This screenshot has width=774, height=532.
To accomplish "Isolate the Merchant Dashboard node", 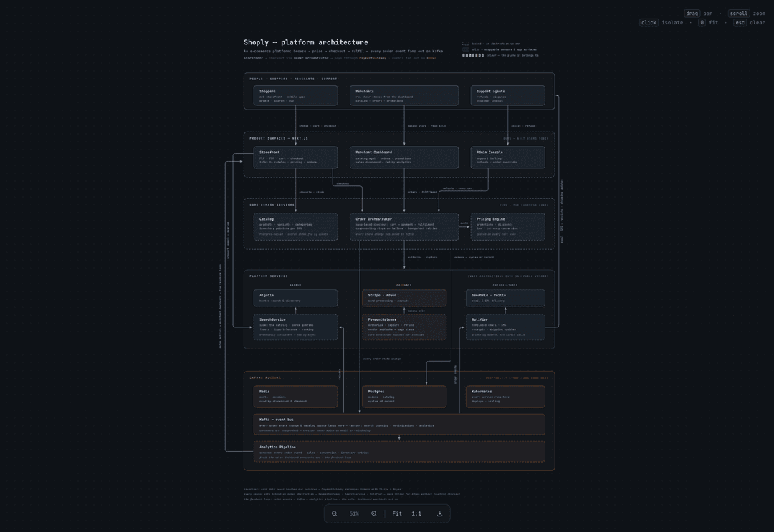I will (x=404, y=158).
